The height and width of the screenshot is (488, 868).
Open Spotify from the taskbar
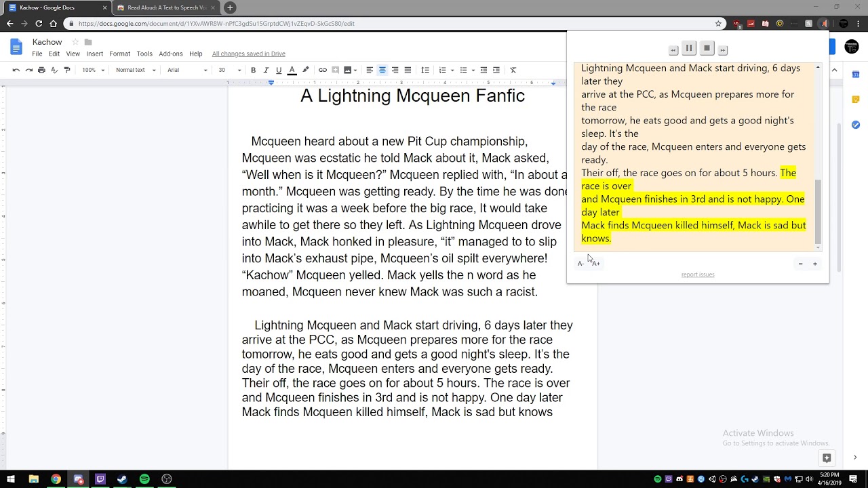click(x=144, y=479)
